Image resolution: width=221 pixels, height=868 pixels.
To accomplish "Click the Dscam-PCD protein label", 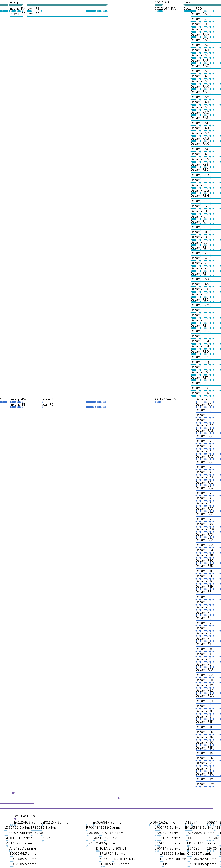I will point(204,399).
